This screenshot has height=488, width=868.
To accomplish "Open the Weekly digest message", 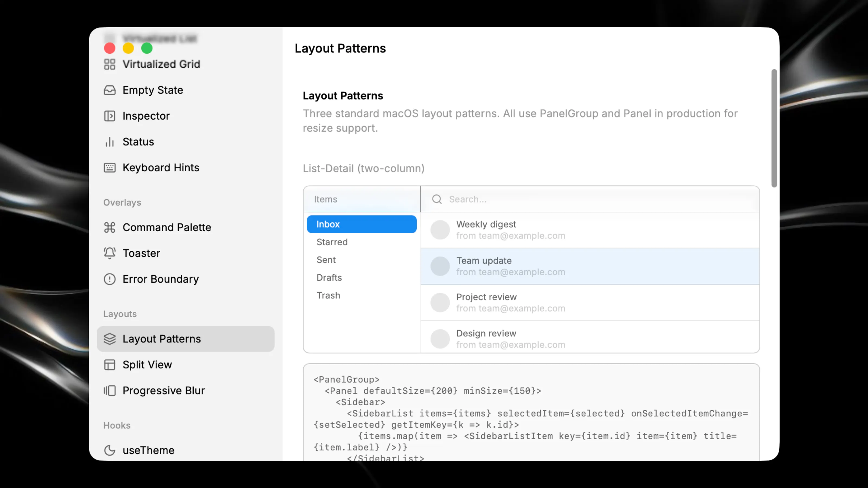I will [x=590, y=230].
